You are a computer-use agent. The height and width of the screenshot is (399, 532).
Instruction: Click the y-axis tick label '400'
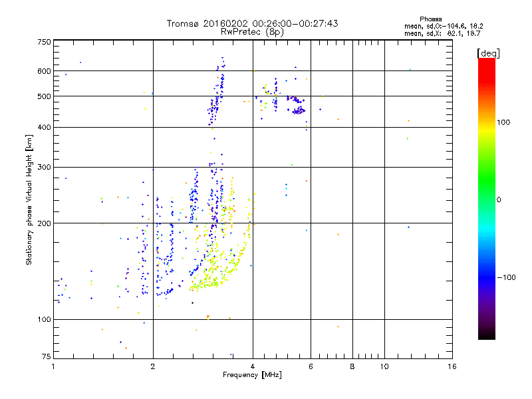[x=44, y=127]
